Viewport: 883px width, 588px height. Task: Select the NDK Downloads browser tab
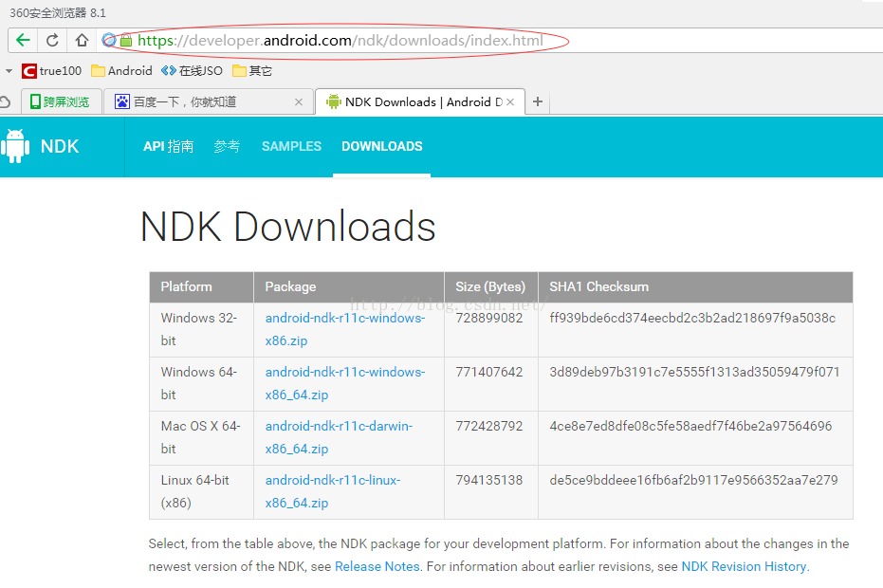pos(420,101)
